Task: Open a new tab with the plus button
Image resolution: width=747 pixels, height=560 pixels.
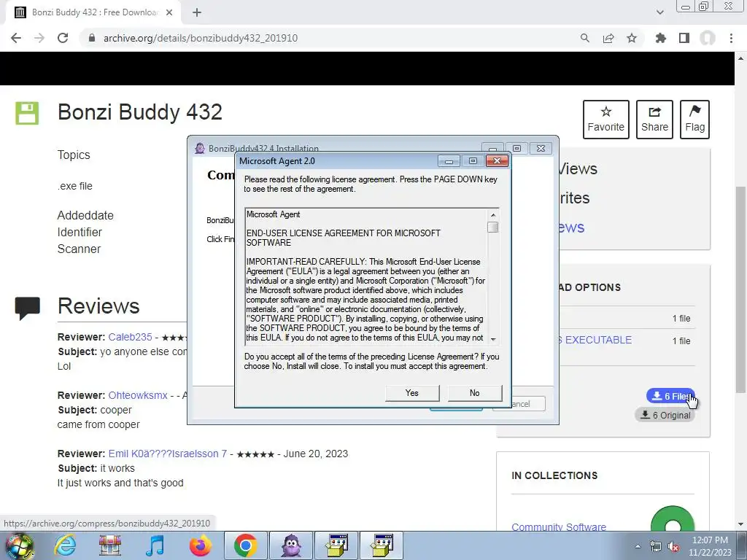Action: click(197, 13)
